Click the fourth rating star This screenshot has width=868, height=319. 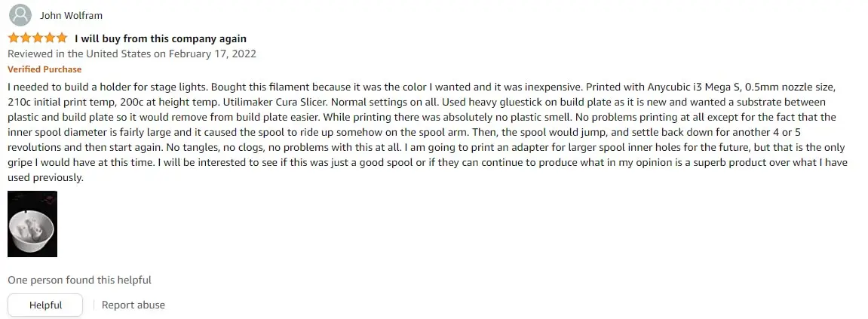point(50,38)
